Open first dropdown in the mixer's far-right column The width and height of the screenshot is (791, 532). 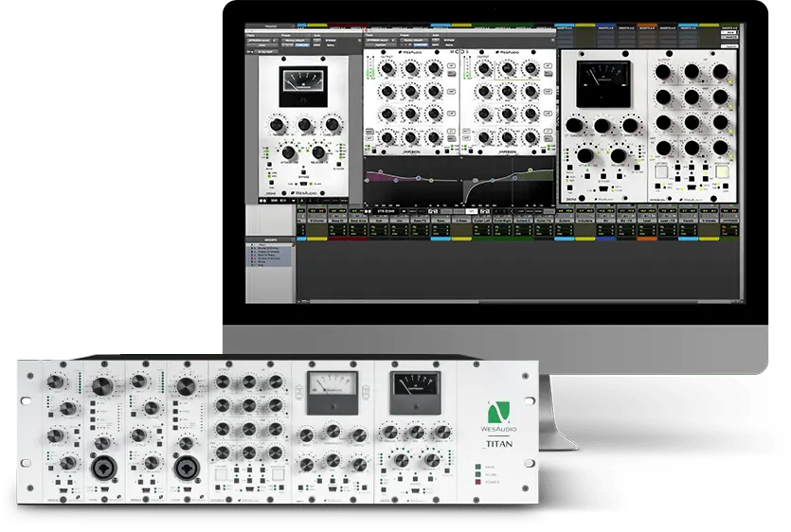729,32
